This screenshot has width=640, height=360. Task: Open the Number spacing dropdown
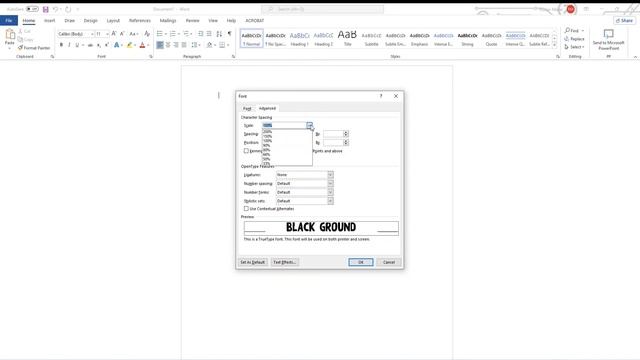[330, 183]
